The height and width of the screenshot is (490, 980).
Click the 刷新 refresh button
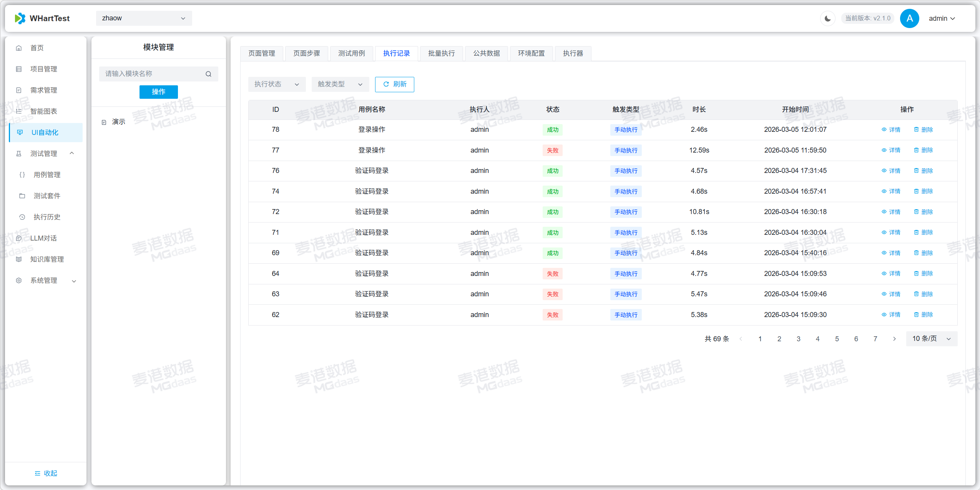394,84
